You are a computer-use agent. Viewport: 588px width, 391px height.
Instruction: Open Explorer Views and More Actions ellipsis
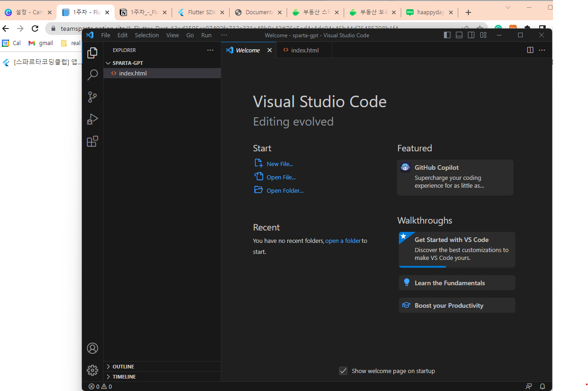(210, 50)
